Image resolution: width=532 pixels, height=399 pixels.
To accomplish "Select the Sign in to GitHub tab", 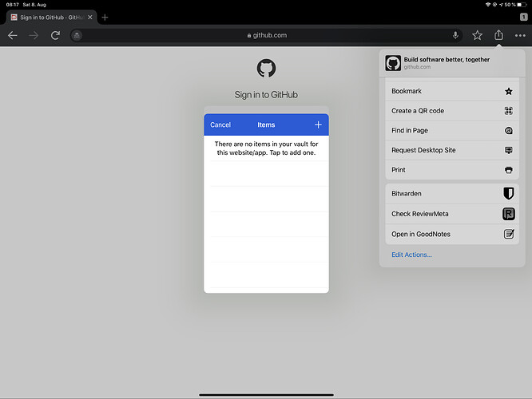I will [x=52, y=18].
